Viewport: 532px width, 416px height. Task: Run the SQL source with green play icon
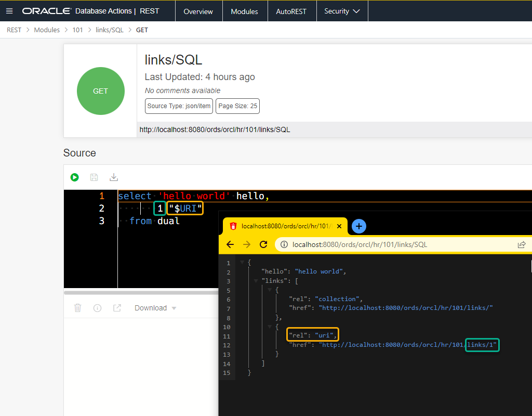tap(75, 177)
